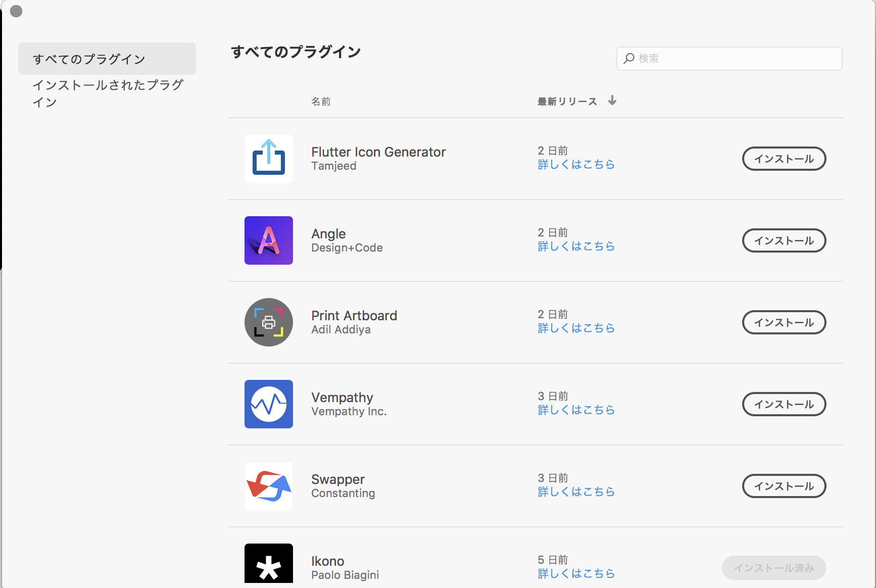Focus the 検索 search field

[729, 59]
